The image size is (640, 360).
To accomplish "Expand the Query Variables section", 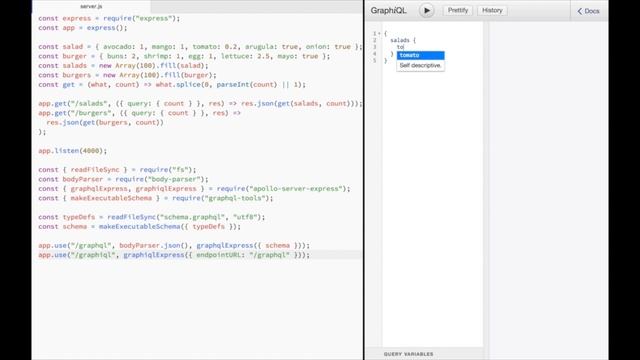I will [409, 354].
